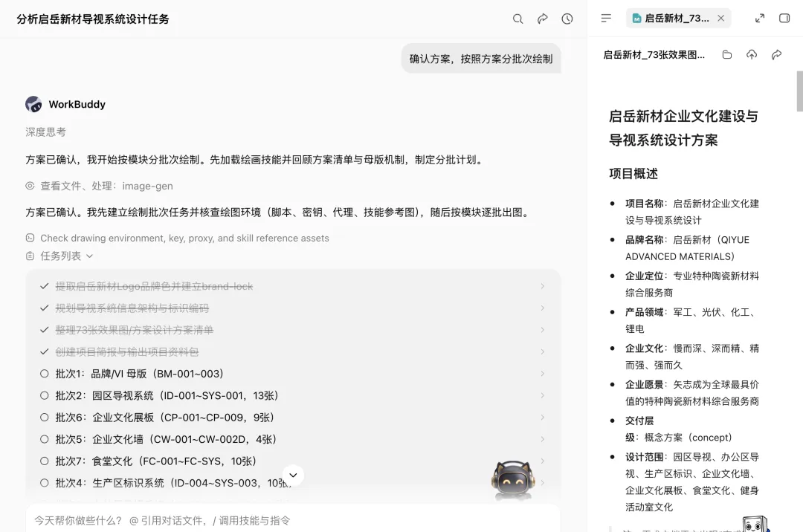803x532 pixels.
Task: Click the document panel vertical scrollbar
Action: 799,91
